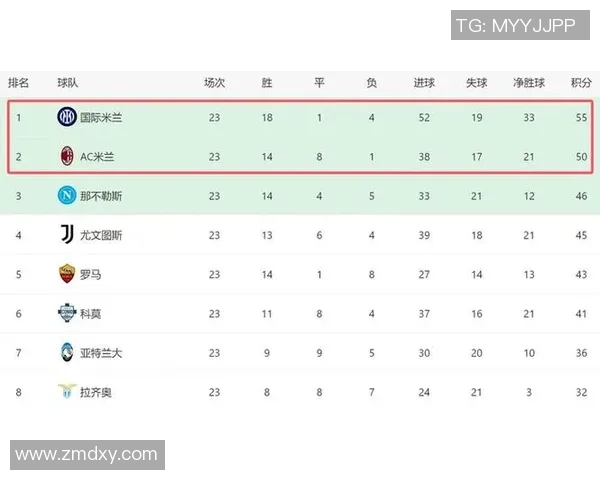Click the 球队 column header
This screenshot has width=600, height=480.
67,82
